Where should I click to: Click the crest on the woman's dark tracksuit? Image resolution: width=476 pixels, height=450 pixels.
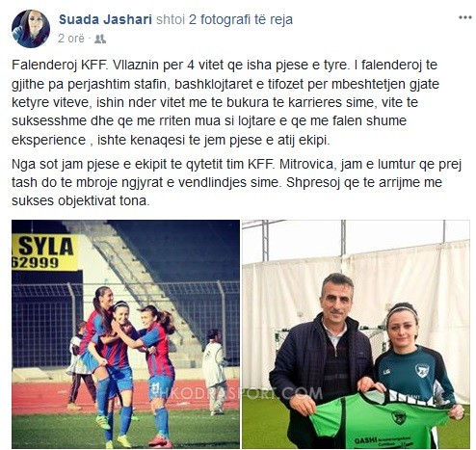pos(422,371)
